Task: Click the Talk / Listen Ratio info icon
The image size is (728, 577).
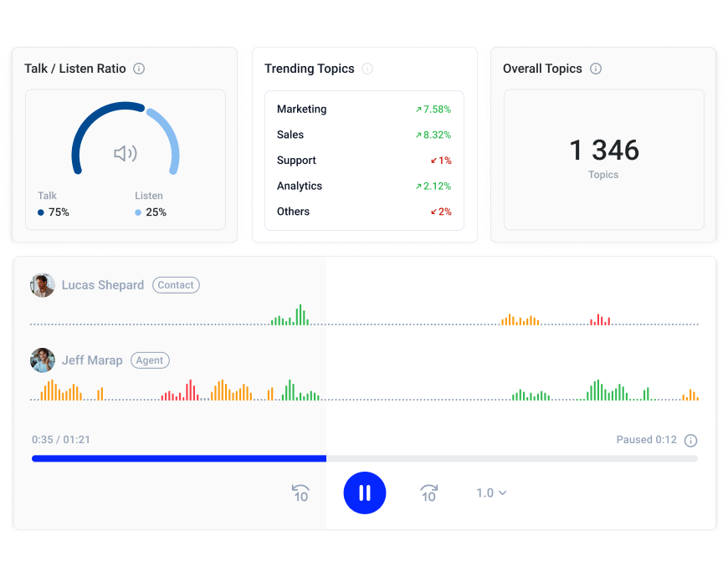Action: [139, 69]
